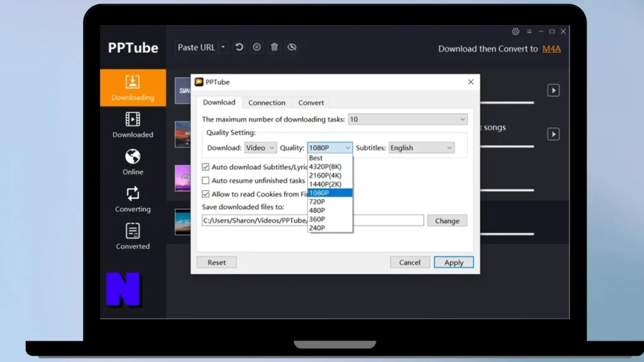Open the Converting section in sidebar
Viewport: 644px width, 362px height.
133,200
